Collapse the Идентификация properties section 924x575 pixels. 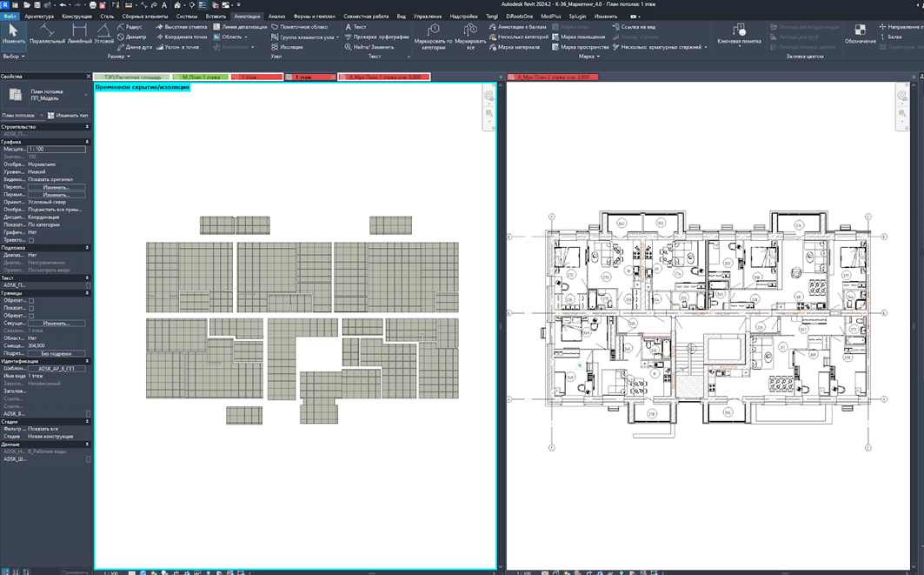coord(87,361)
